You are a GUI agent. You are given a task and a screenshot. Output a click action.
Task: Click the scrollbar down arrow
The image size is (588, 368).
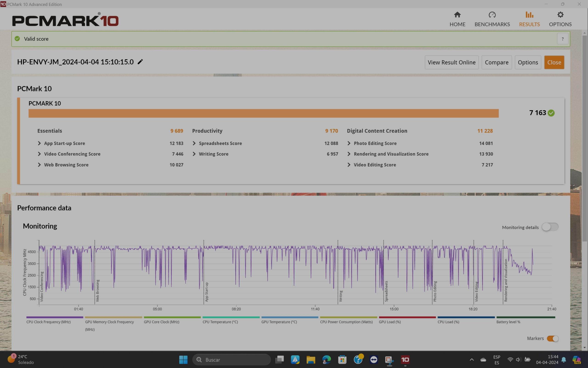[x=584, y=348]
